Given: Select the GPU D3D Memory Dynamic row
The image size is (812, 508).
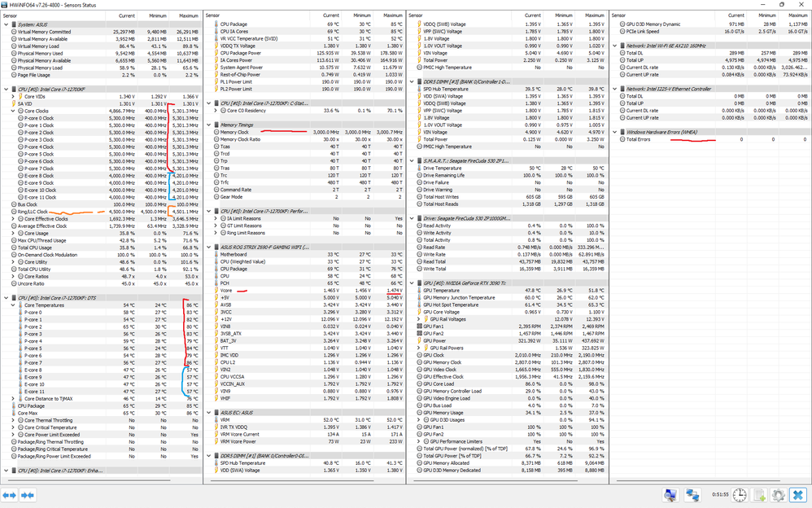Looking at the screenshot, I should pos(710,24).
